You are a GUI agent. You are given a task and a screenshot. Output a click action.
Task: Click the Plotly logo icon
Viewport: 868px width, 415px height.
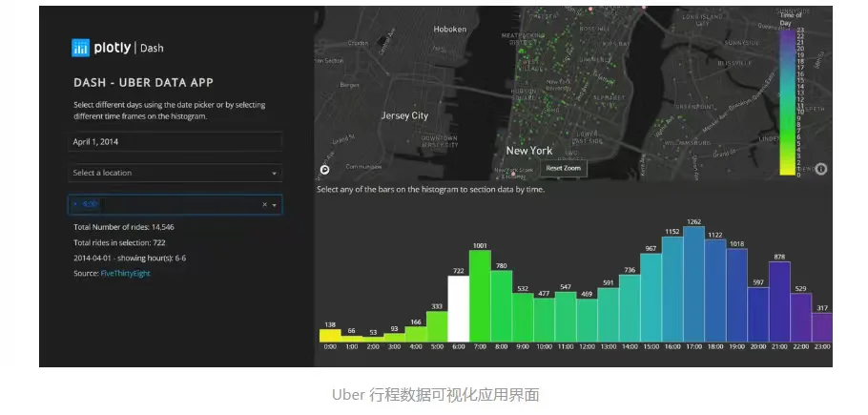80,48
